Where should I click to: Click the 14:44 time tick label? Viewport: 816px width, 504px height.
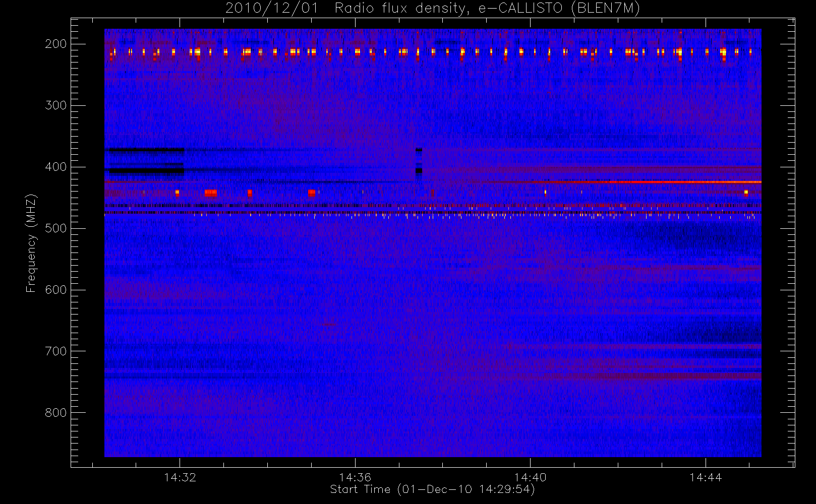pyautogui.click(x=706, y=477)
